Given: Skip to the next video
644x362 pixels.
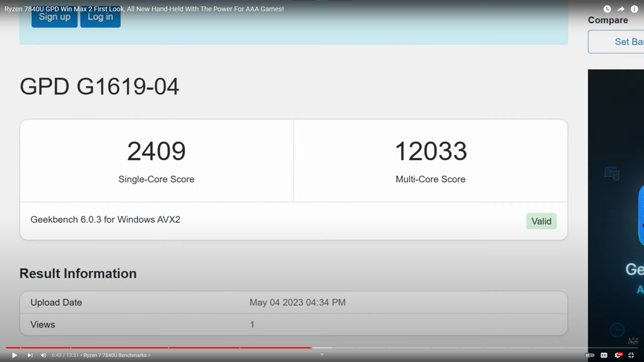Looking at the screenshot, I should coord(30,355).
